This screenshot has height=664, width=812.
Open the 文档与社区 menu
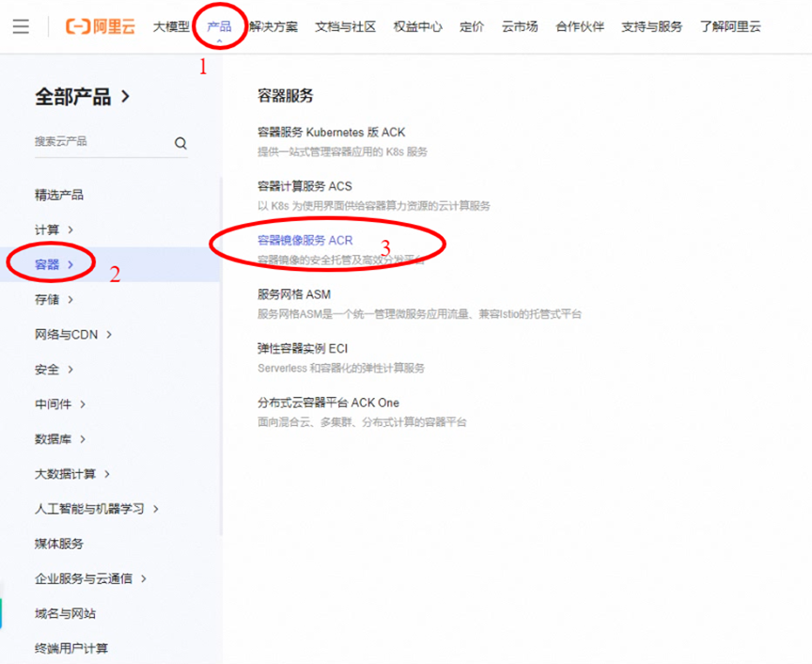pyautogui.click(x=346, y=26)
